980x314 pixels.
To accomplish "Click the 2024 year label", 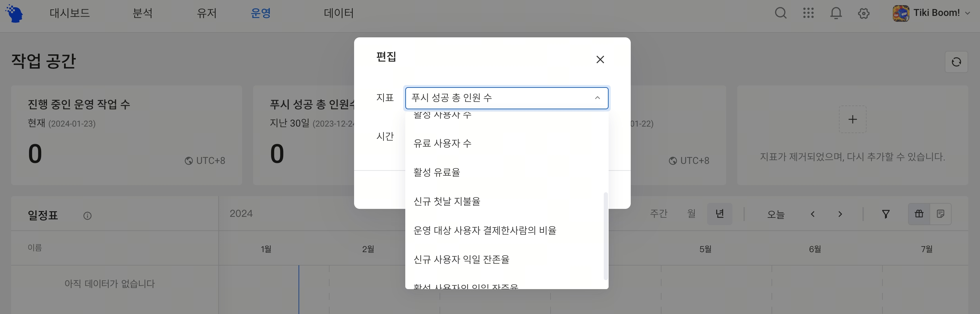I will click(x=241, y=213).
